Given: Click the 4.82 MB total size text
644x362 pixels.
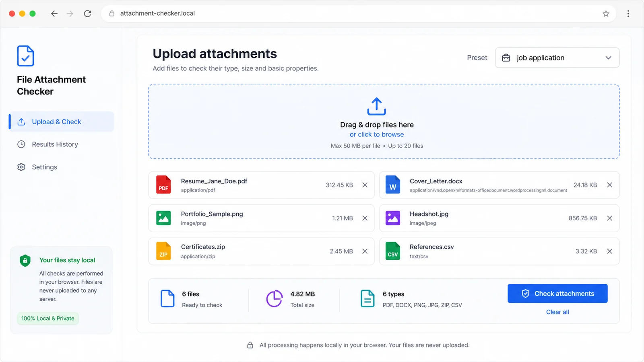Looking at the screenshot, I should point(303,294).
